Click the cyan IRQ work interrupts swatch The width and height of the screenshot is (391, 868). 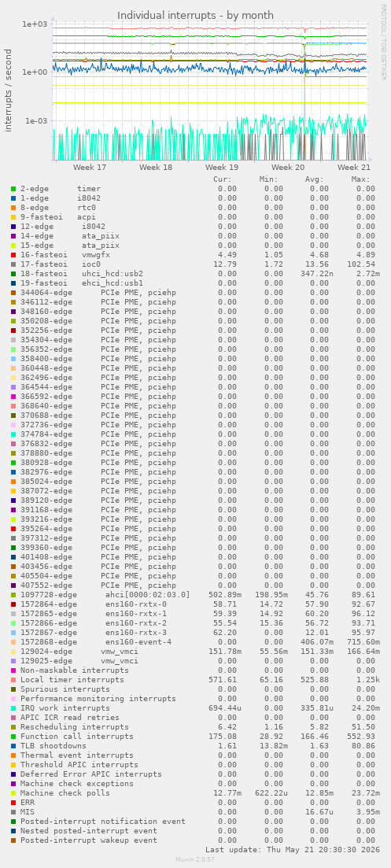point(13,708)
